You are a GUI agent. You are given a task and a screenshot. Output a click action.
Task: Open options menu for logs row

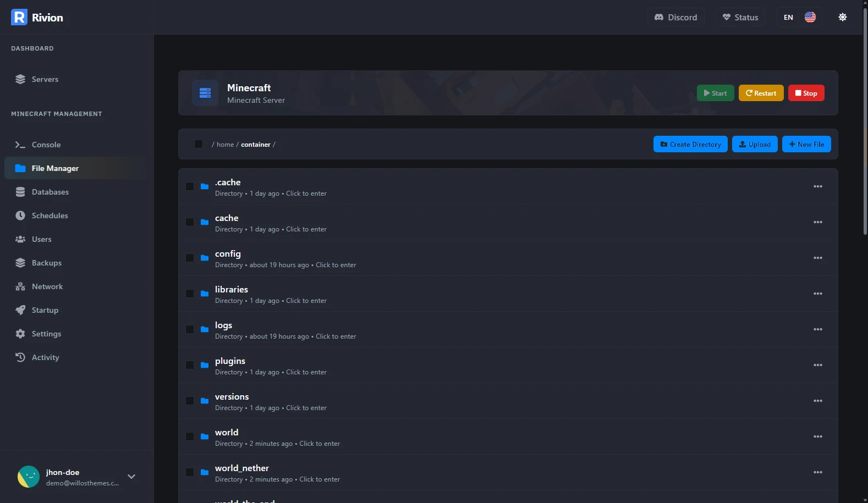(818, 329)
